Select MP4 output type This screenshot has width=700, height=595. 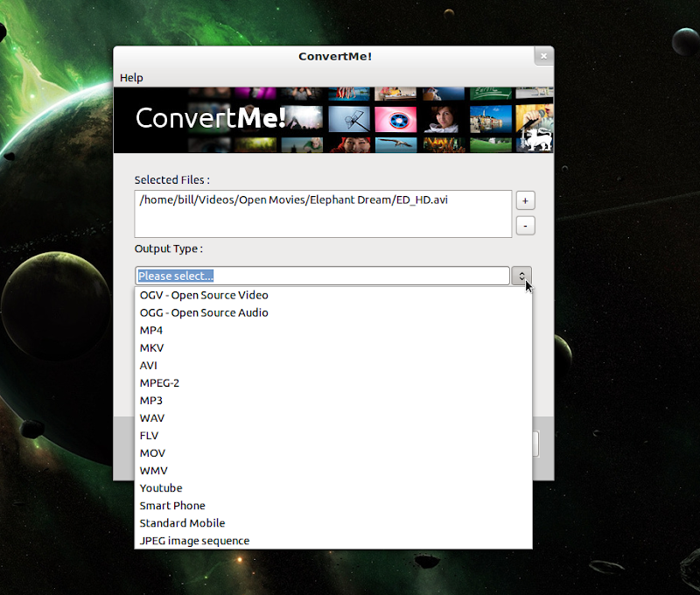333,330
